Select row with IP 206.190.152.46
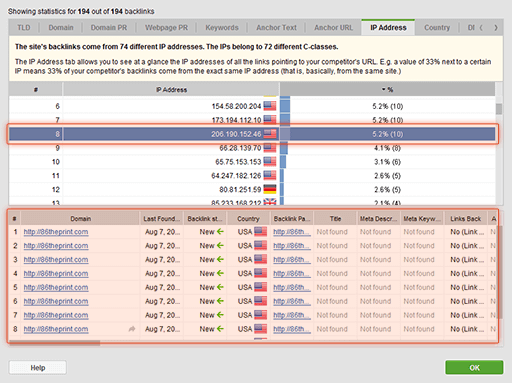This screenshot has width=512, height=383. tap(252, 134)
